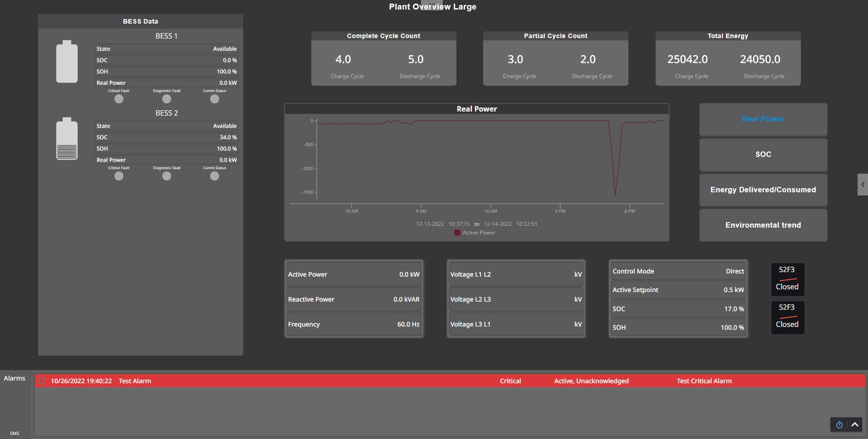Toggle Active Power series in chart legend

(x=475, y=233)
